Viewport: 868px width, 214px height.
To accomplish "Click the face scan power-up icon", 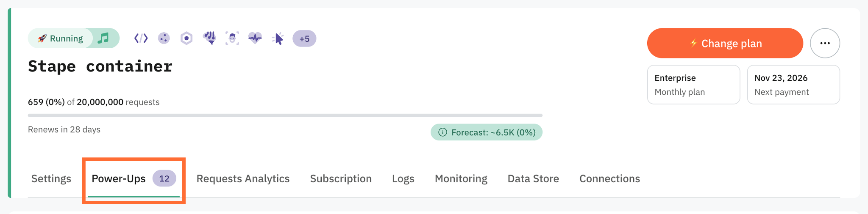I will (232, 38).
